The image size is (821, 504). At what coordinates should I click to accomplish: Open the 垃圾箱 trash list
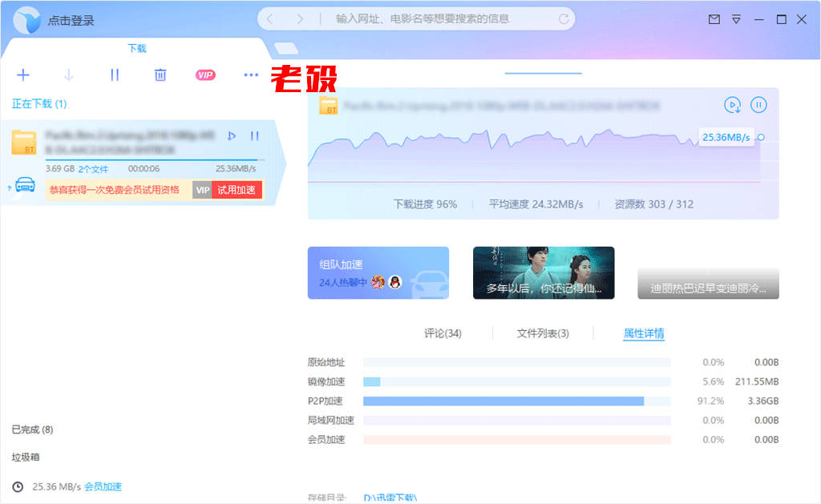click(x=26, y=457)
